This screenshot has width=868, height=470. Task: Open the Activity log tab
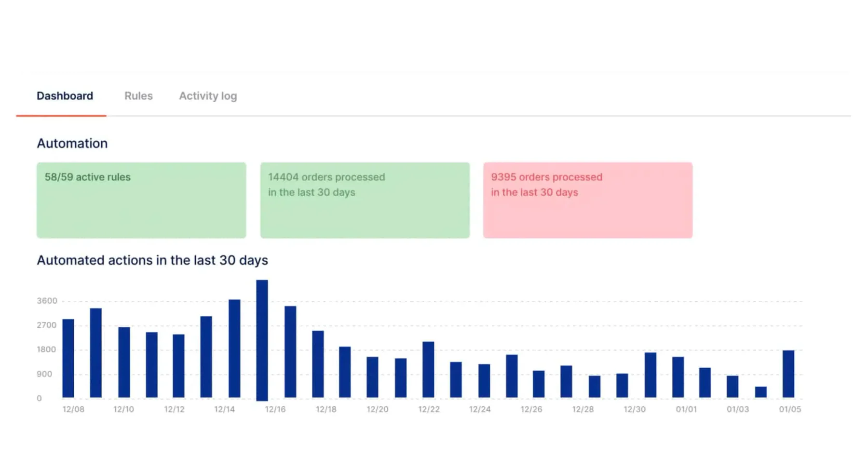click(208, 96)
